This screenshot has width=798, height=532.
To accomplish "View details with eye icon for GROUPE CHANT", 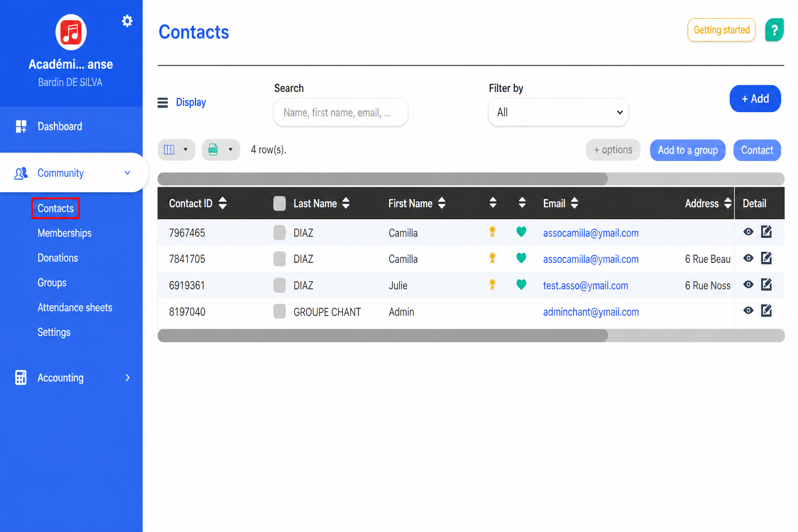I will [748, 311].
